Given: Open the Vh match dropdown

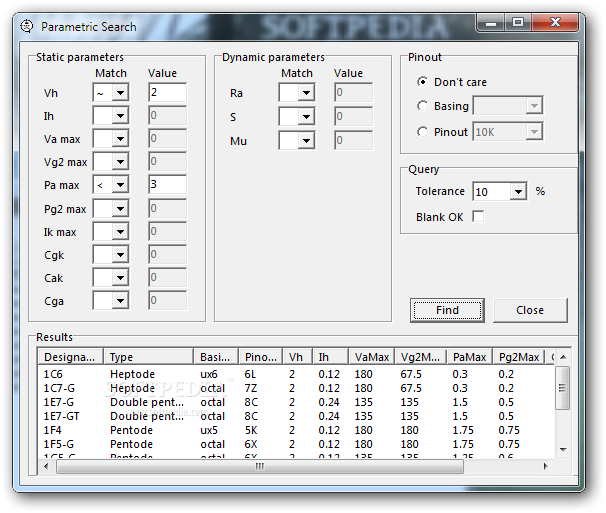Looking at the screenshot, I should pyautogui.click(x=120, y=93).
